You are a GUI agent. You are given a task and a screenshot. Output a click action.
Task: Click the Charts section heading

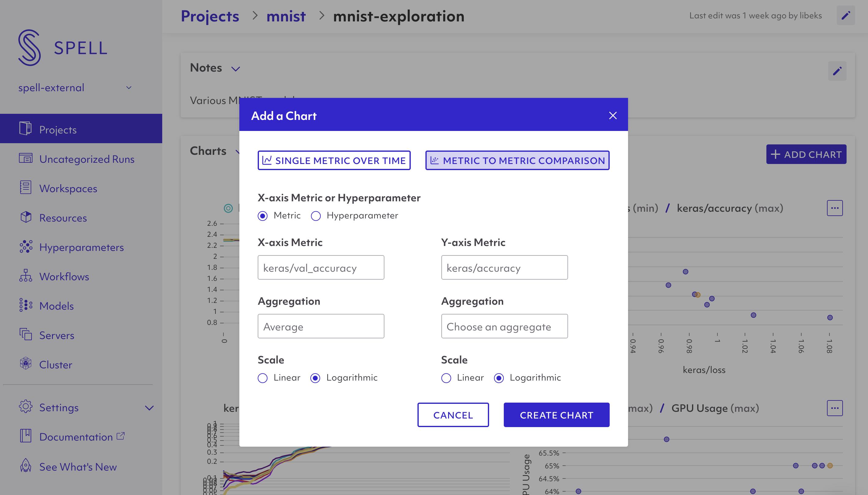tap(208, 151)
